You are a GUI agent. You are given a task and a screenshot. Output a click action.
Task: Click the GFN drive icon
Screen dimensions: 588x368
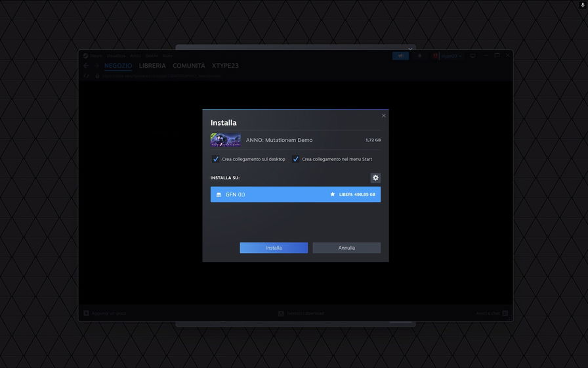219,195
